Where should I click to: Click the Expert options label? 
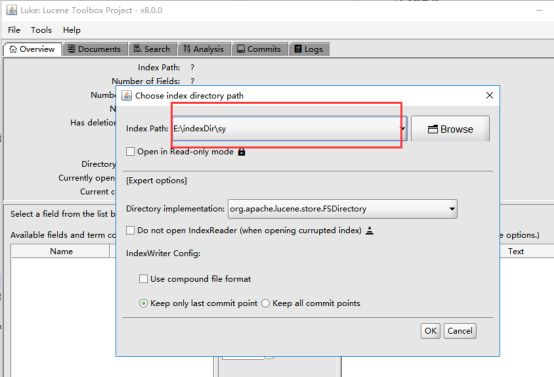[157, 181]
